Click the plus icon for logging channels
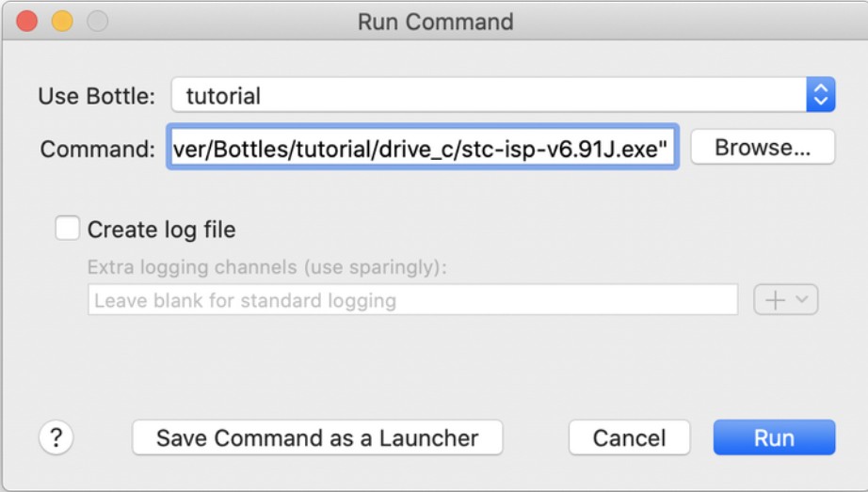 click(x=775, y=300)
